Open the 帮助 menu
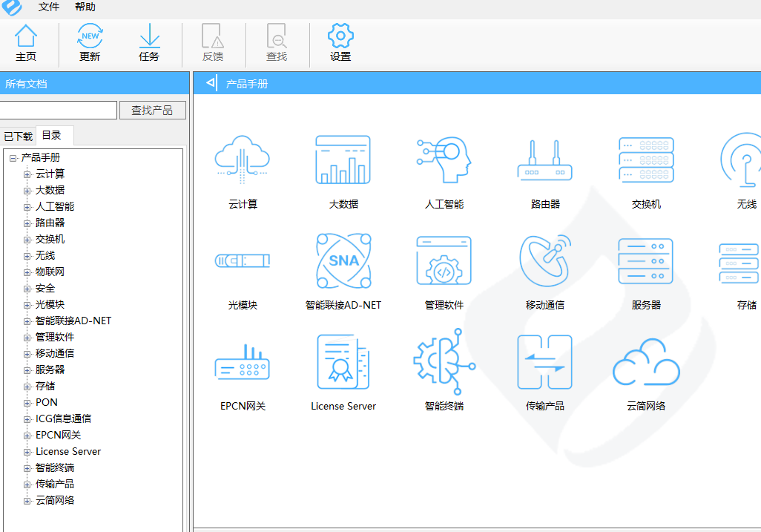Image resolution: width=761 pixels, height=532 pixels. [85, 7]
